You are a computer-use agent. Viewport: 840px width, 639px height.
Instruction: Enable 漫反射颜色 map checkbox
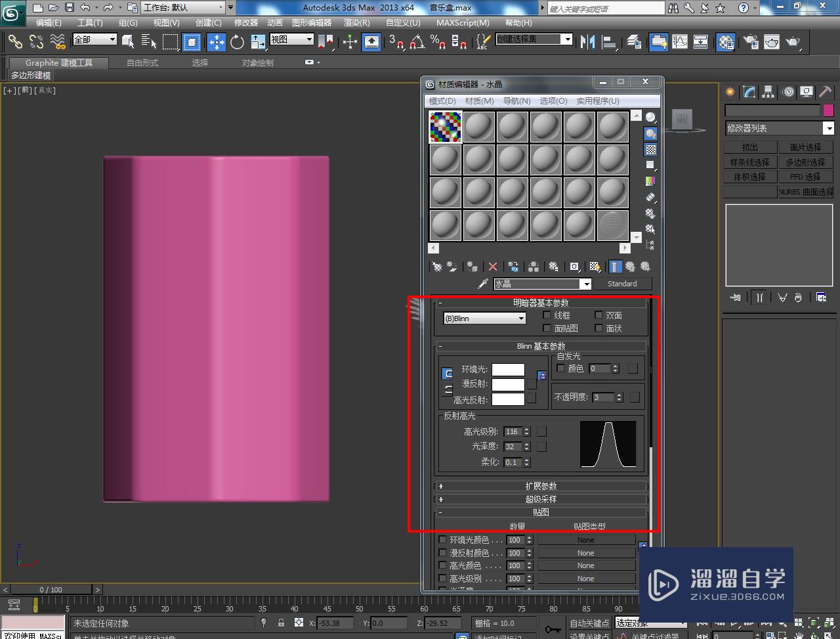pos(442,553)
